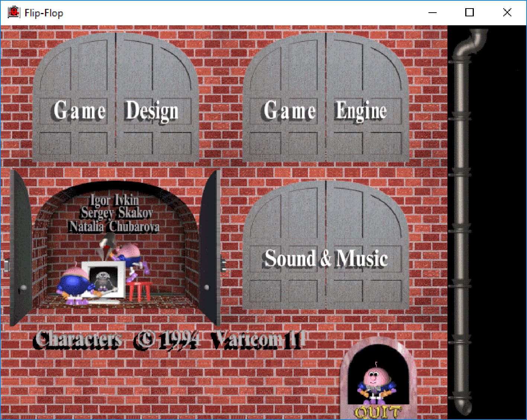Click the name Igor Ivkin
Image resolution: width=527 pixels, height=420 pixels.
(x=115, y=200)
